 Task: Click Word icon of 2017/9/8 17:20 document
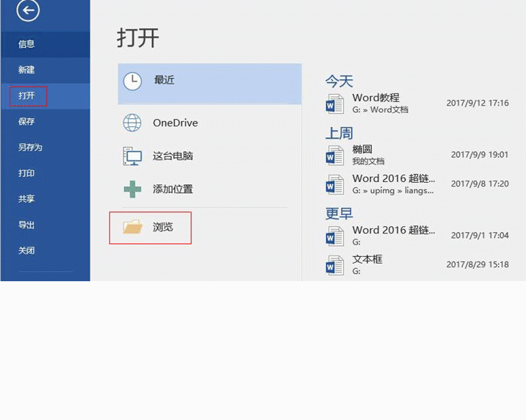coord(335,185)
